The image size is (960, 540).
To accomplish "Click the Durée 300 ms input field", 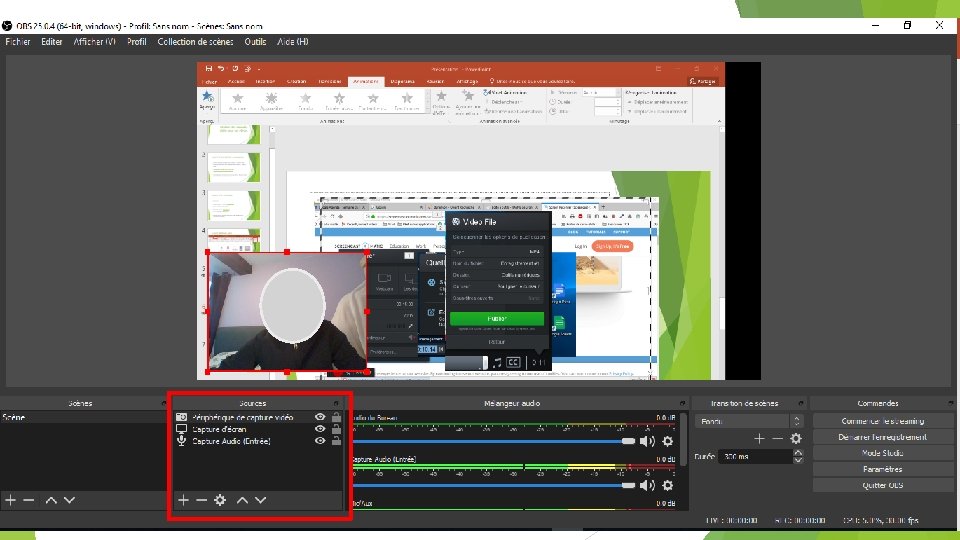I will 756,457.
